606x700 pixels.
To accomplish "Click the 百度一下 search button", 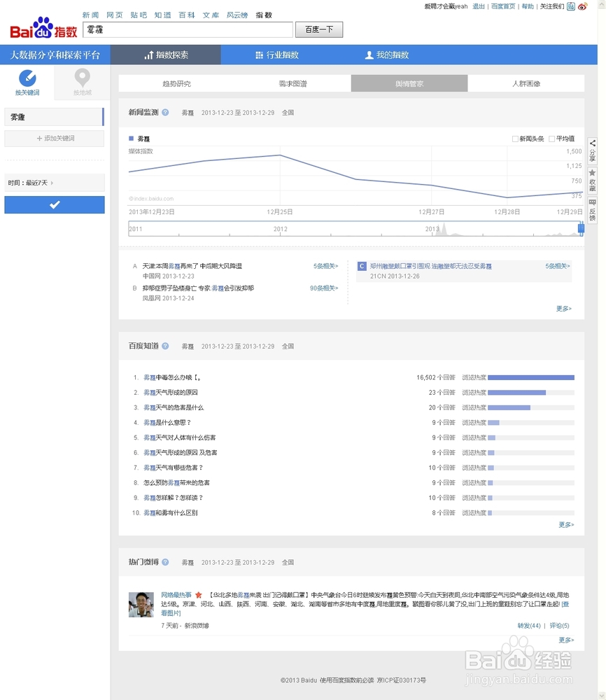I will (x=319, y=29).
